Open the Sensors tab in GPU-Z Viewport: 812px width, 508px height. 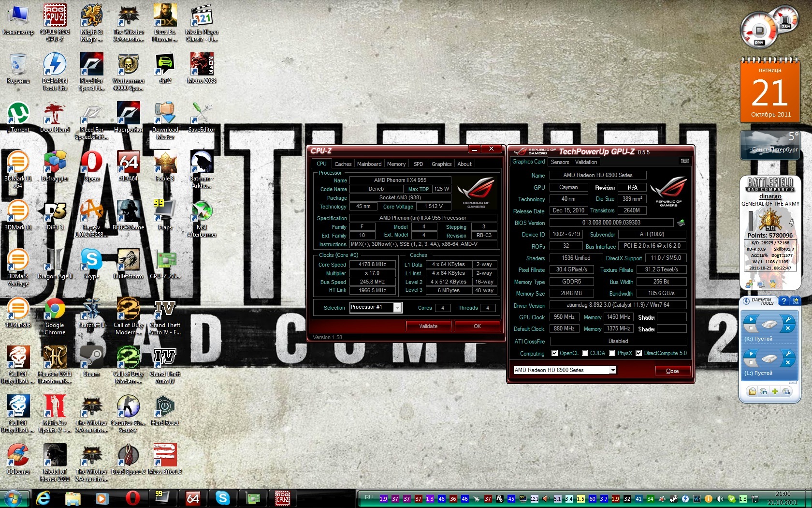click(x=560, y=162)
